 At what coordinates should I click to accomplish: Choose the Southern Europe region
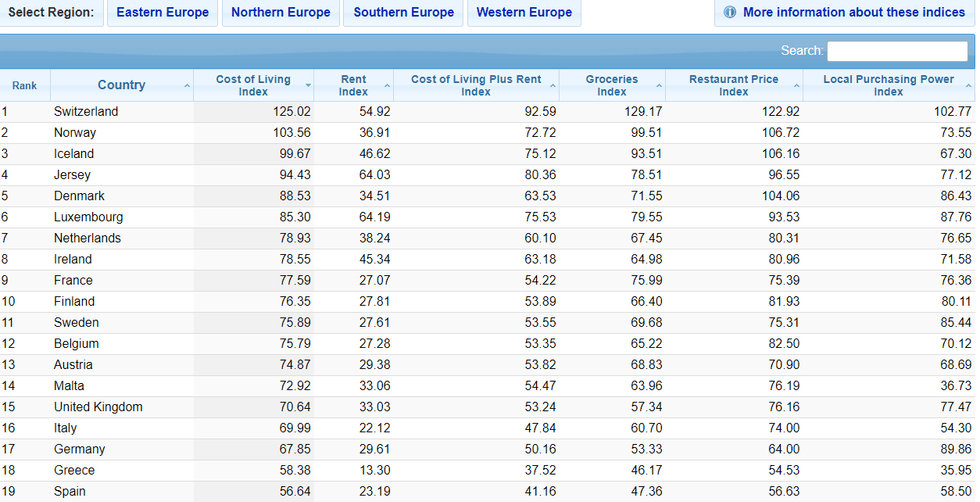pyautogui.click(x=403, y=13)
